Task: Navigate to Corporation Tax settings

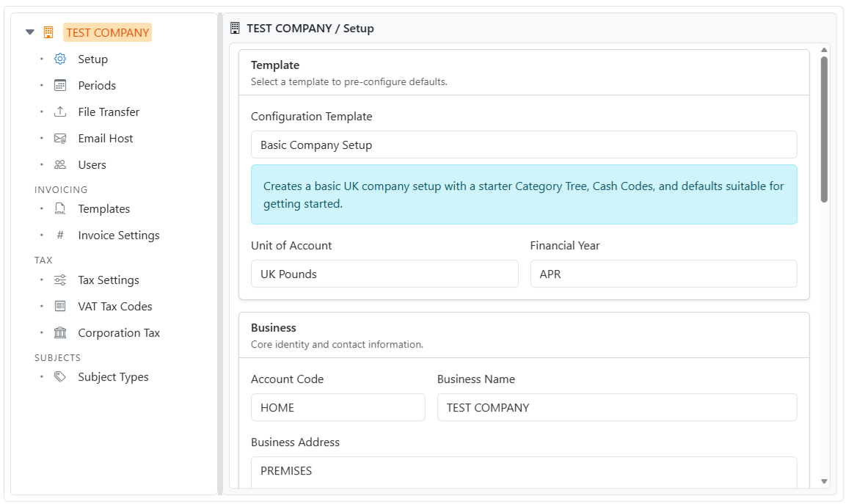Action: click(x=118, y=332)
